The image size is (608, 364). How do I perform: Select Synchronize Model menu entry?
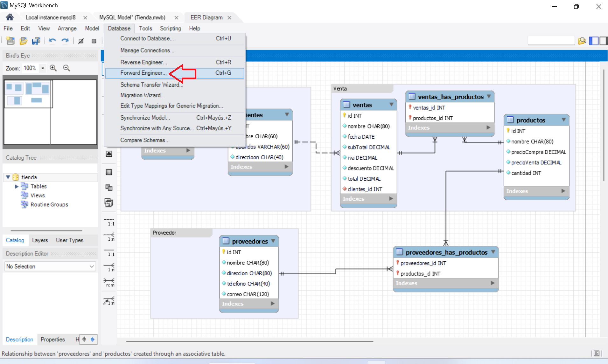coord(174,118)
